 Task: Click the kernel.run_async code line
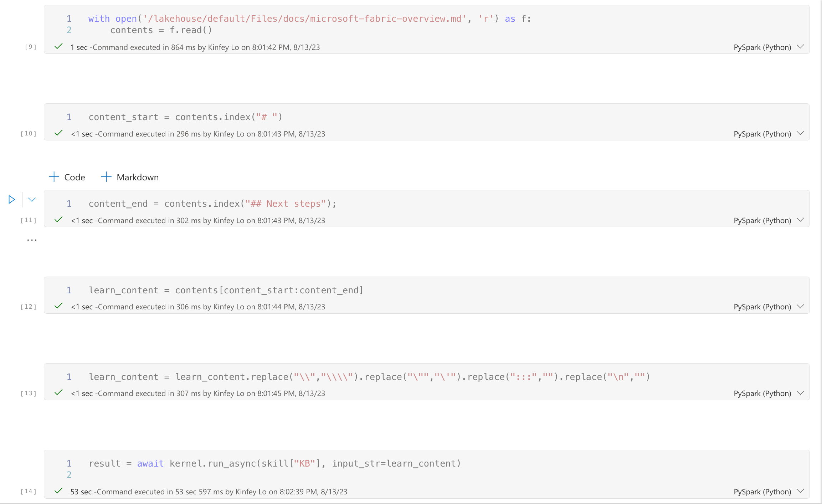pyautogui.click(x=274, y=463)
